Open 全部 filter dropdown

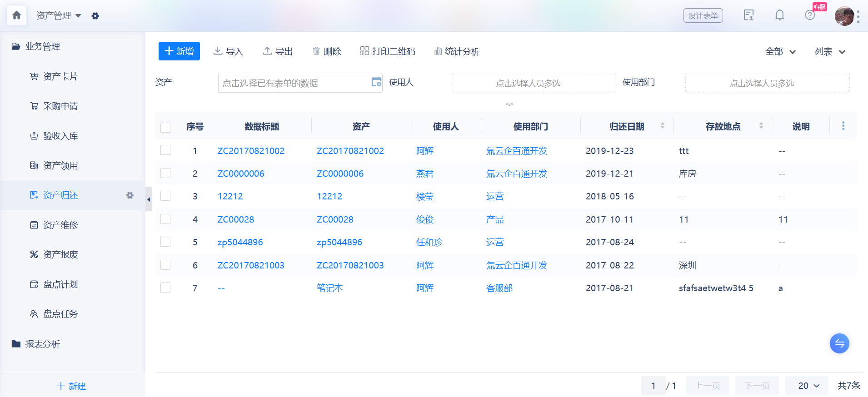point(780,51)
